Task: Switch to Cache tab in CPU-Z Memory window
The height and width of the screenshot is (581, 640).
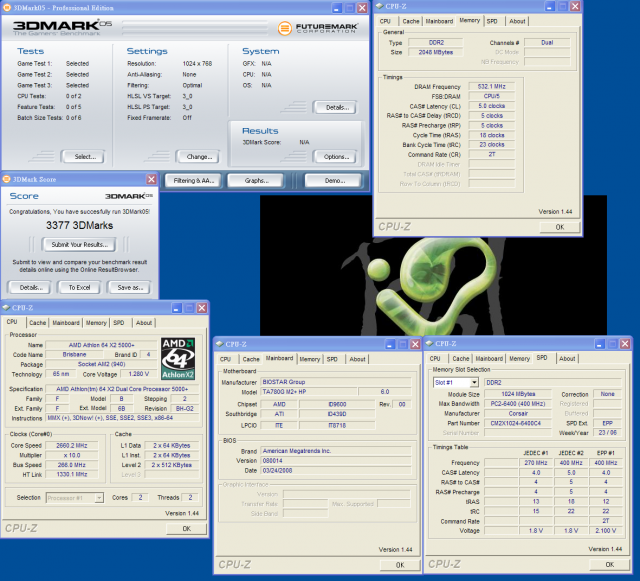Action: (411, 21)
